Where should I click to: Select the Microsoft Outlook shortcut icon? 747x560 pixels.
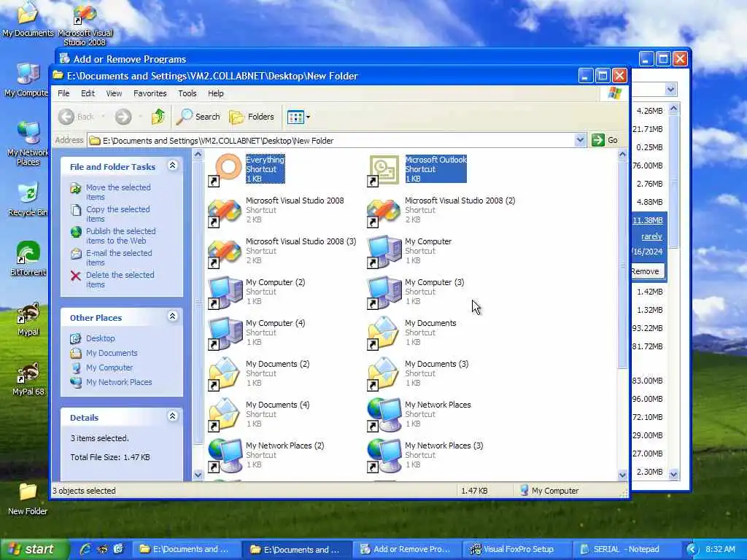tap(384, 170)
